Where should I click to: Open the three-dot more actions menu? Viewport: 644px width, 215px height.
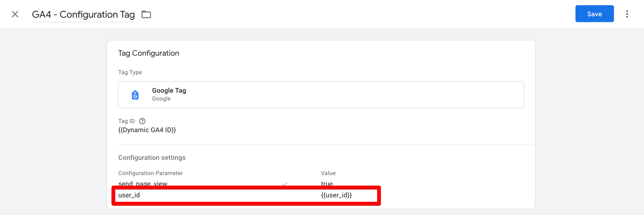[627, 14]
